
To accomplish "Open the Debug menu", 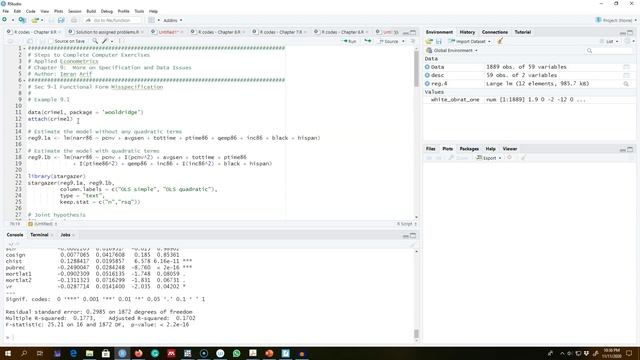I will pos(107,11).
